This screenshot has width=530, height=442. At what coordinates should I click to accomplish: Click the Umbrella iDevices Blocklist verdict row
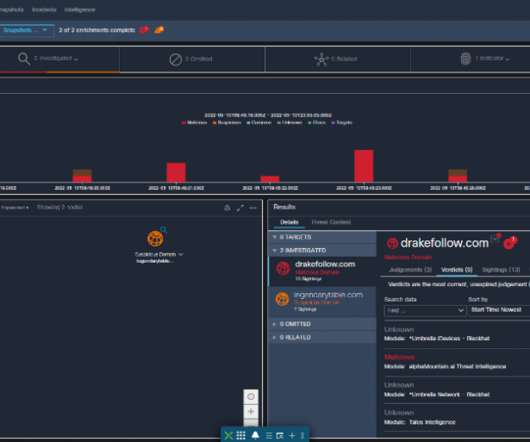[x=457, y=334]
